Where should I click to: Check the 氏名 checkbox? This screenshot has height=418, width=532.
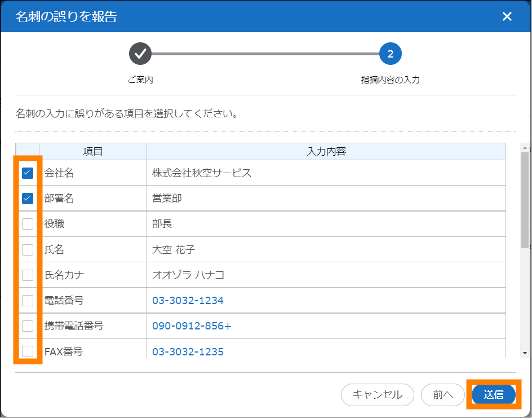point(28,249)
